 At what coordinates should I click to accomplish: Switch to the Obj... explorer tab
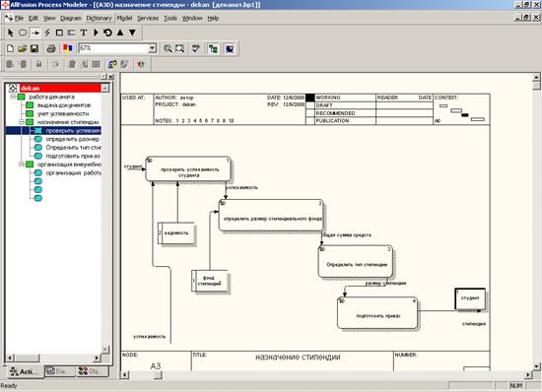coord(93,371)
